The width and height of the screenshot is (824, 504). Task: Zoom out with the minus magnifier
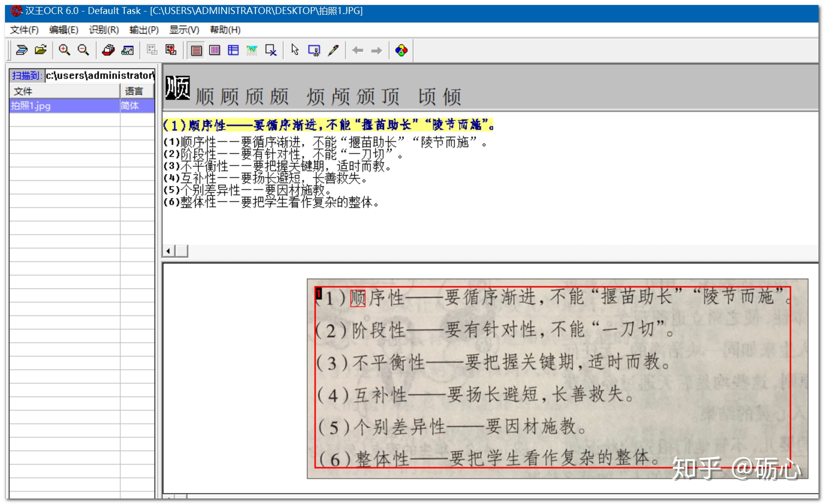tap(83, 50)
